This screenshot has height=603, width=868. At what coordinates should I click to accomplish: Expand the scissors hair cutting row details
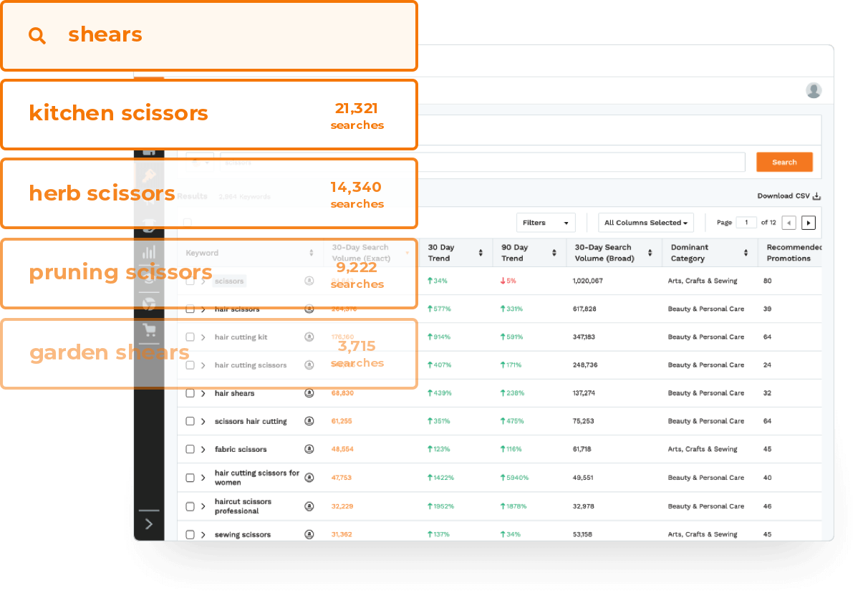[203, 421]
